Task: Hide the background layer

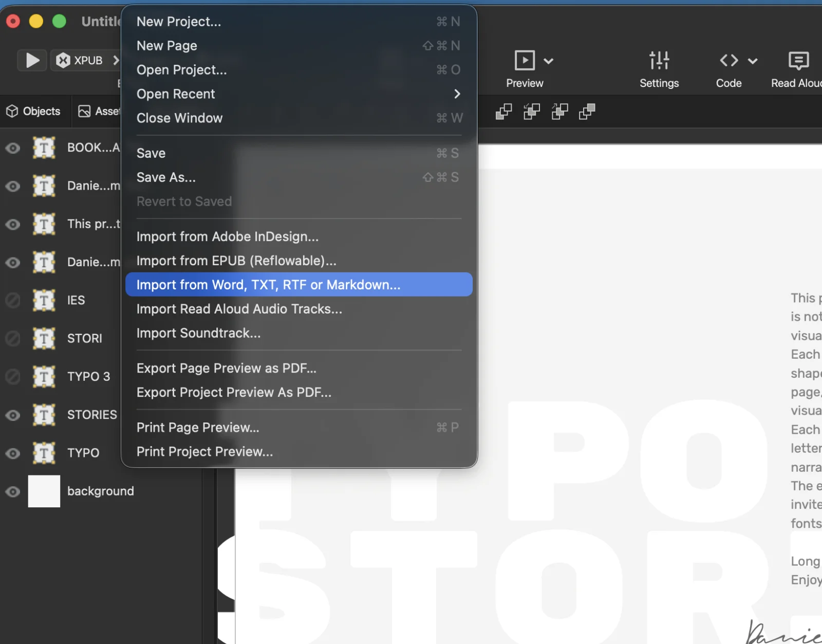Action: point(13,491)
